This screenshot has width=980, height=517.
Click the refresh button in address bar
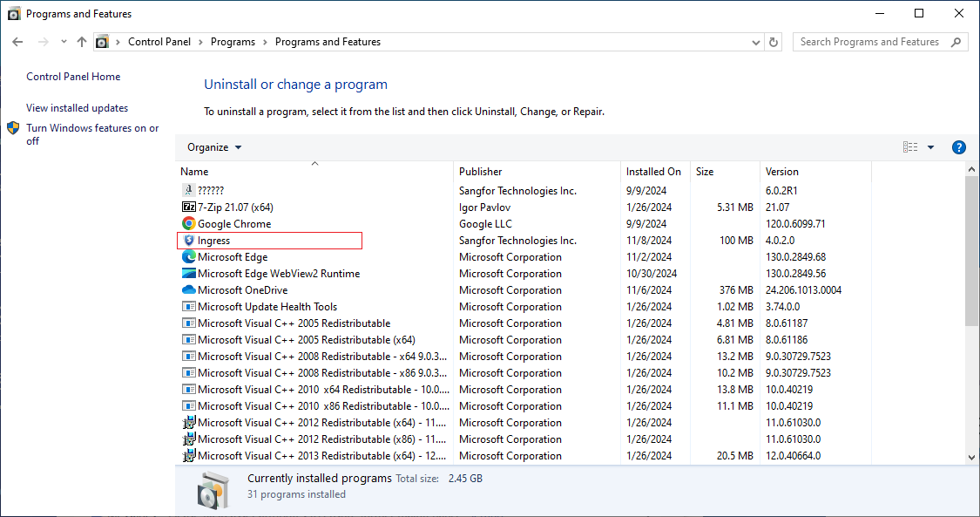[774, 42]
